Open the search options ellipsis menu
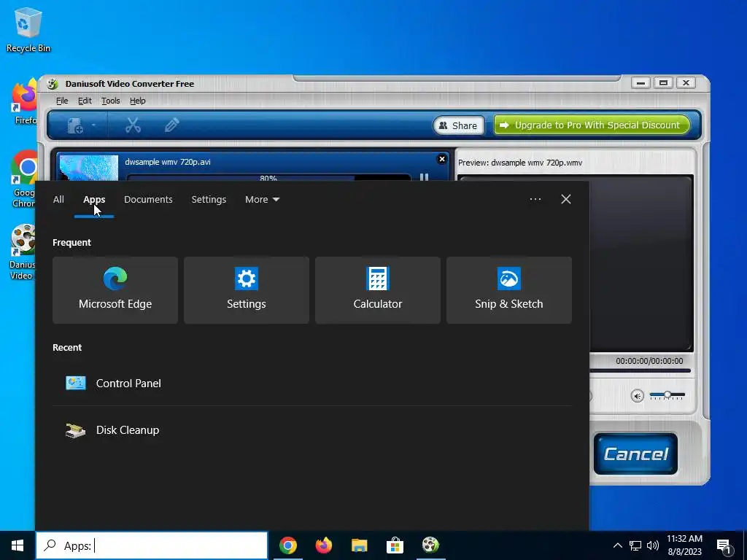Viewport: 747px width, 560px height. 535,199
